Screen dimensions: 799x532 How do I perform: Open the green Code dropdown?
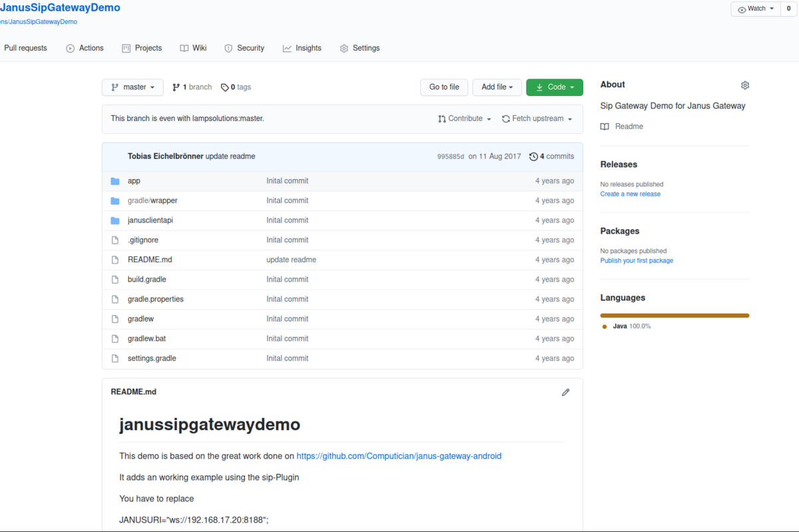tap(554, 87)
